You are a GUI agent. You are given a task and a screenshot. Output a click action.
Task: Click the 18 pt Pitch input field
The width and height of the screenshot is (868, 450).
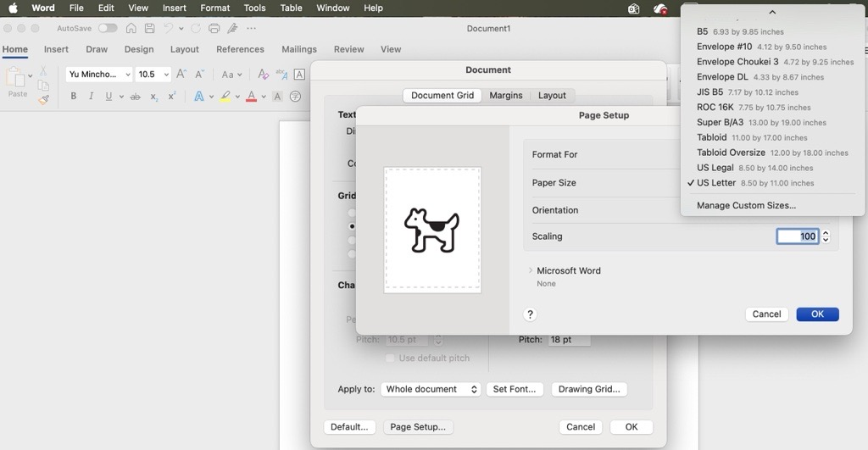[x=569, y=339]
